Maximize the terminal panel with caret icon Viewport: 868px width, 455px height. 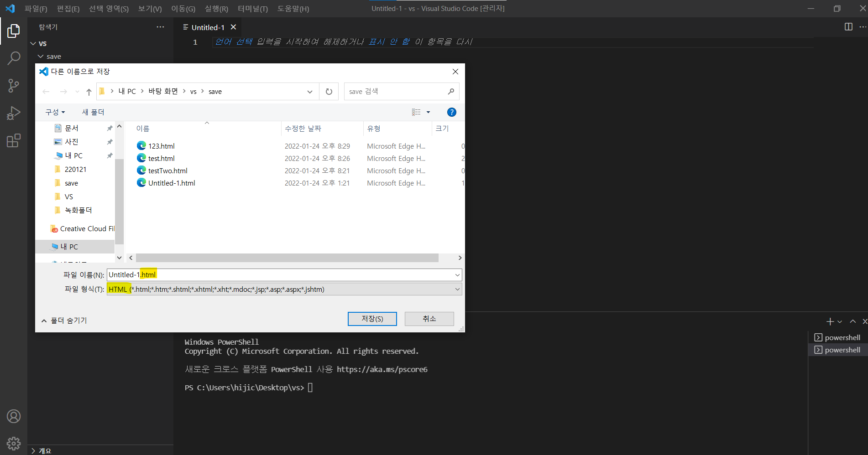pyautogui.click(x=852, y=321)
